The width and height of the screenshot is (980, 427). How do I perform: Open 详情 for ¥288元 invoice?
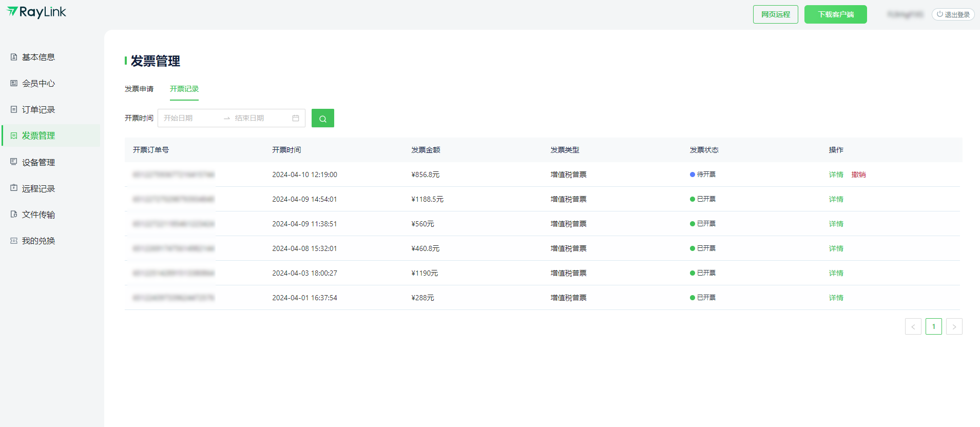(x=836, y=298)
